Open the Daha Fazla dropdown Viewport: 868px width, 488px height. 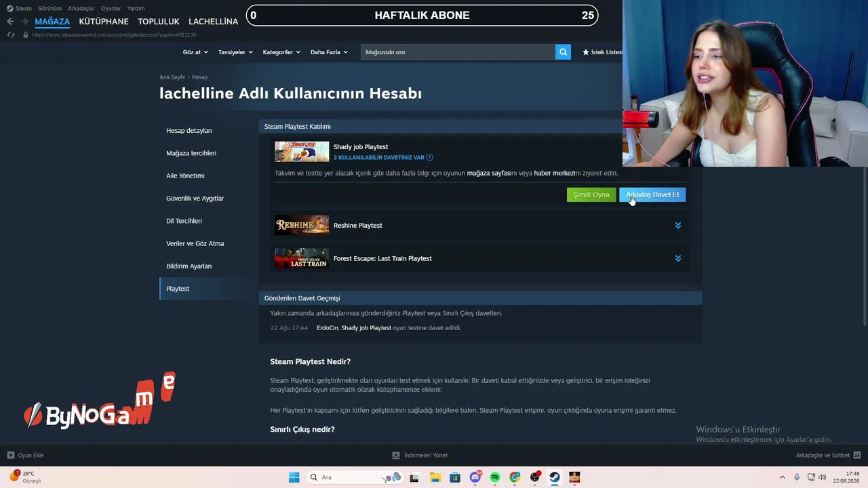(329, 52)
